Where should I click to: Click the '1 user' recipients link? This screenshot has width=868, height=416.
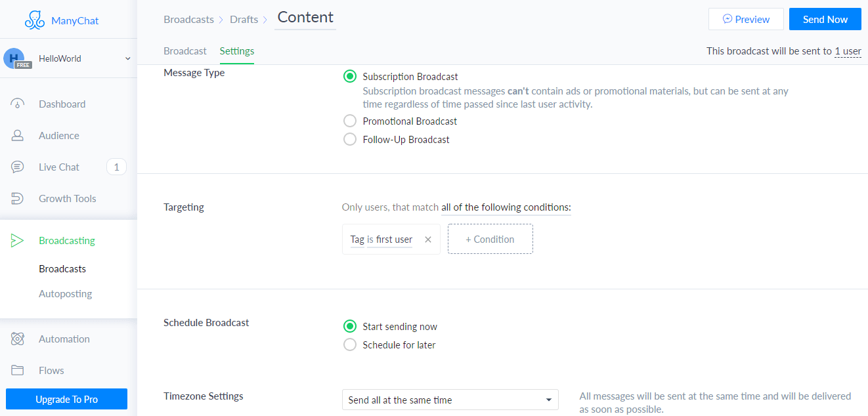[848, 51]
